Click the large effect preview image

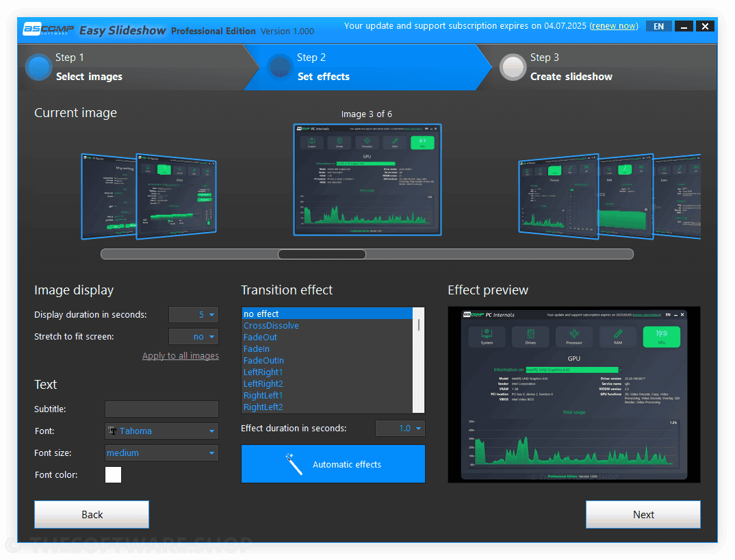coord(574,395)
